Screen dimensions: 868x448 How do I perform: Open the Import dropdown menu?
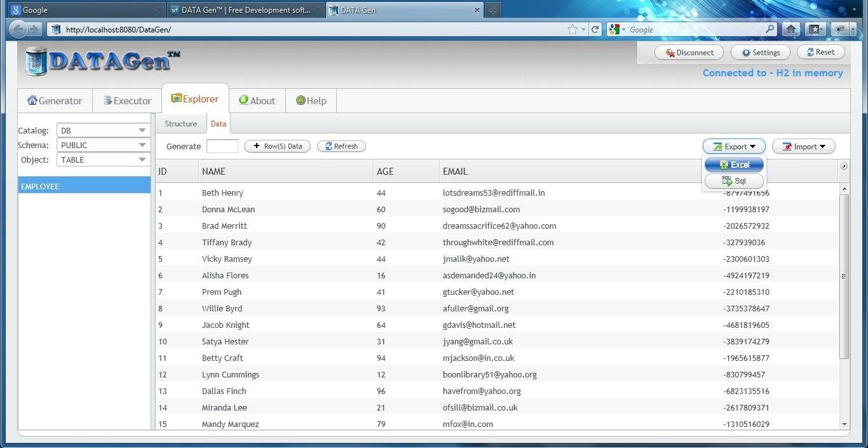(x=803, y=146)
